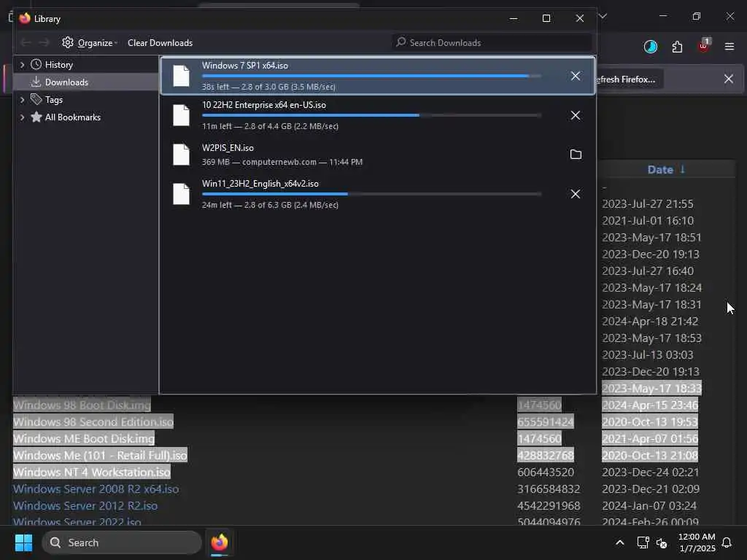Image resolution: width=747 pixels, height=560 pixels.
Task: Click the network status tray icon
Action: tap(643, 542)
